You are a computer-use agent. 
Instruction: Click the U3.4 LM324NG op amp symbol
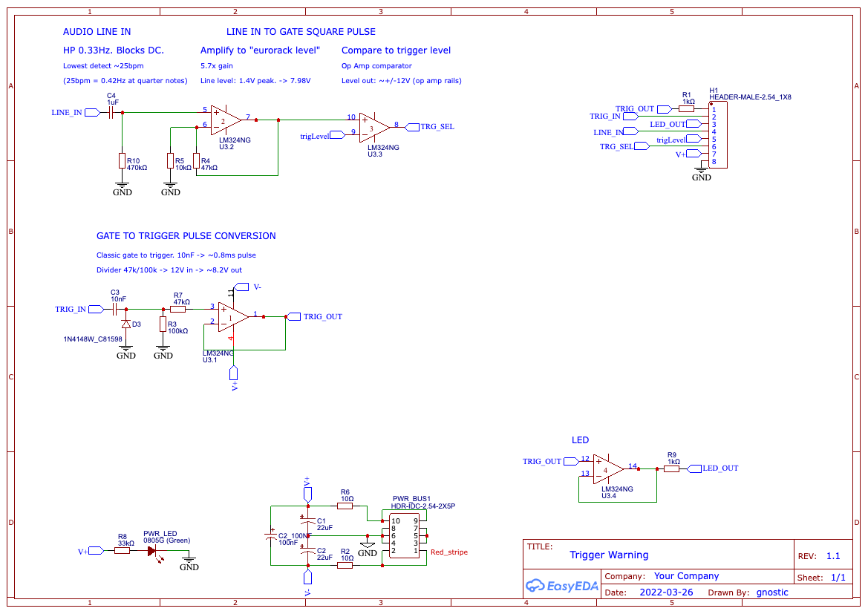click(608, 469)
